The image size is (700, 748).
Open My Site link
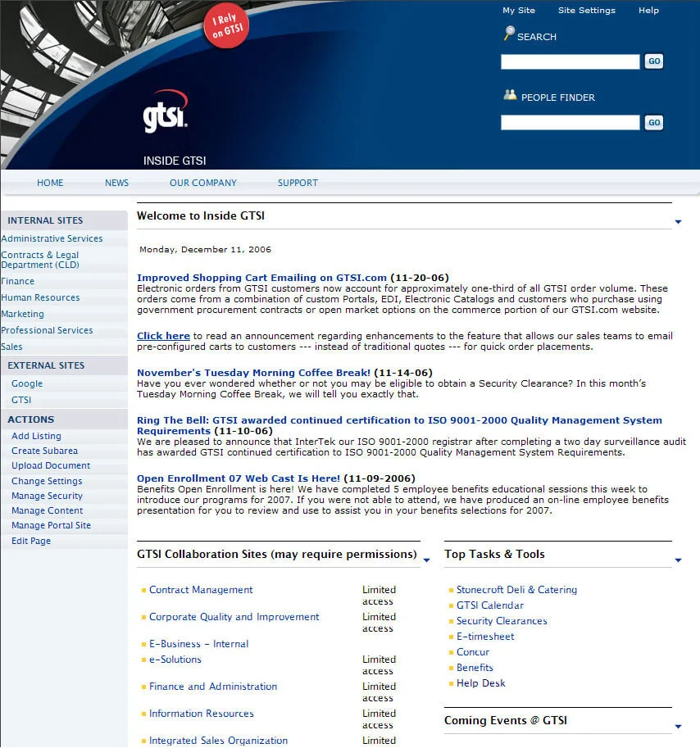click(519, 10)
